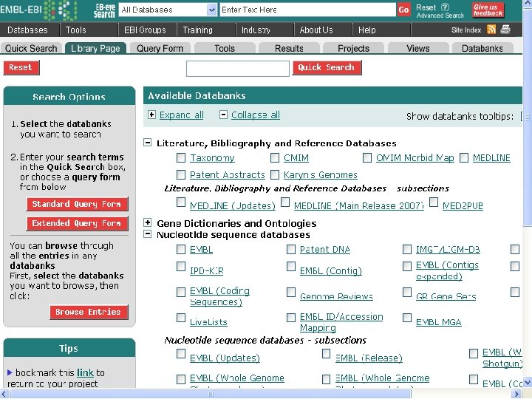Check the EMBL (Contig) checkbox
This screenshot has height=399, width=532.
[291, 266]
